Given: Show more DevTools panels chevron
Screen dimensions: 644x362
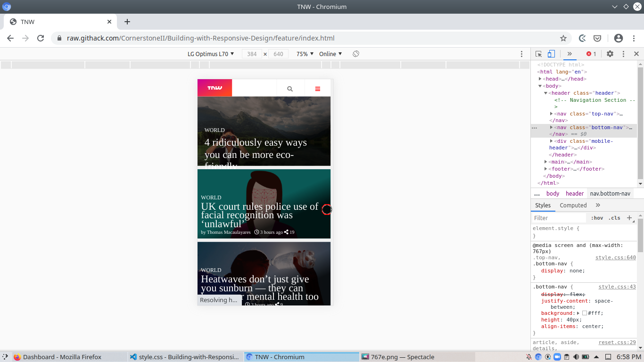Looking at the screenshot, I should pos(570,54).
